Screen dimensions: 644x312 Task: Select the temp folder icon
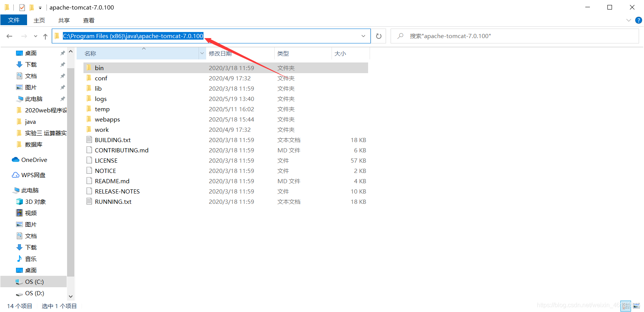point(89,109)
